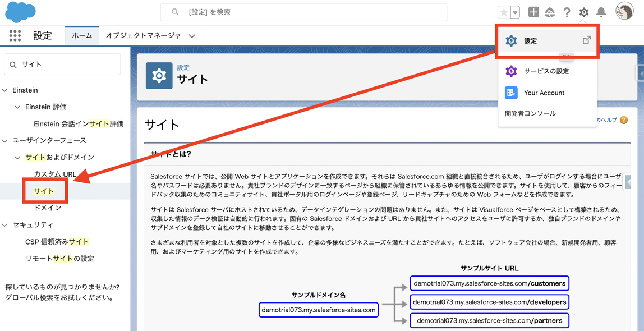Open リモートサイトの設定 item
644x331 pixels.
[60, 259]
